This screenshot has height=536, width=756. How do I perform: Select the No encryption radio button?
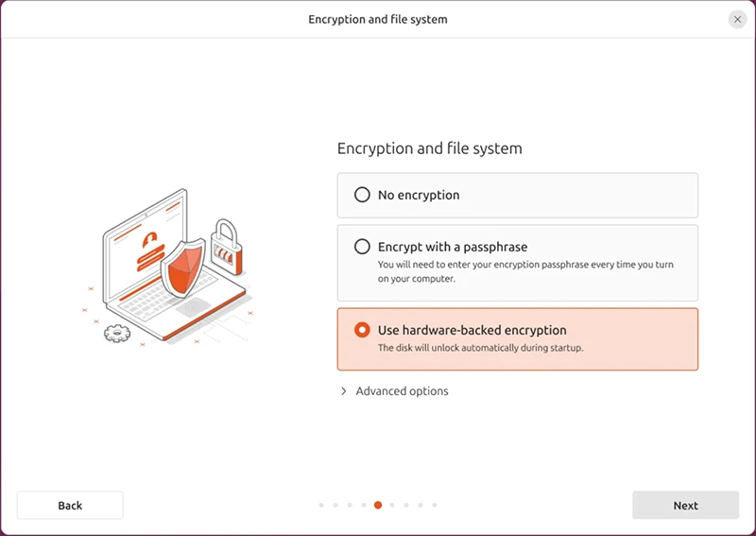point(362,195)
